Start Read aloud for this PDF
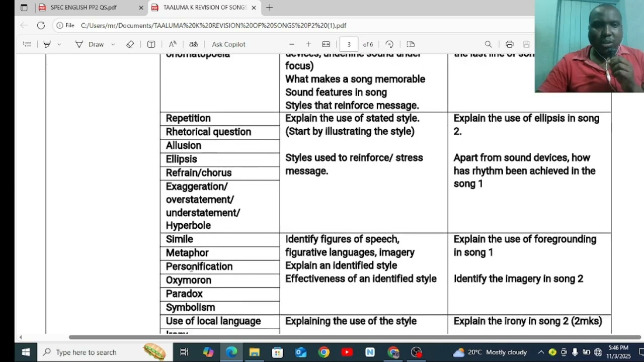Image resolution: width=644 pixels, height=362 pixels. pyautogui.click(x=173, y=44)
